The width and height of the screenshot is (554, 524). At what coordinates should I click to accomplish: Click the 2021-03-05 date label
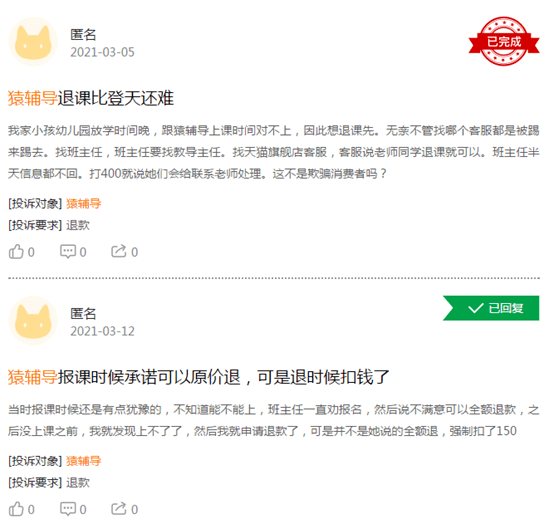pos(102,52)
